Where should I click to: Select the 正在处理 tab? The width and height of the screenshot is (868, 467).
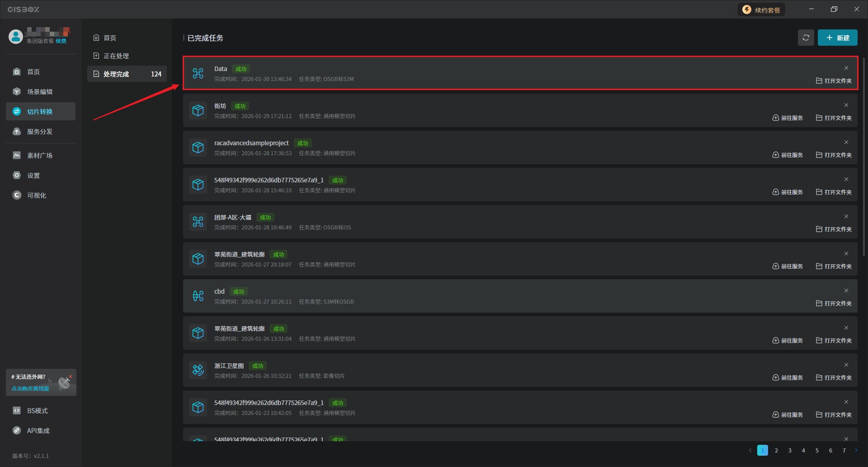116,56
